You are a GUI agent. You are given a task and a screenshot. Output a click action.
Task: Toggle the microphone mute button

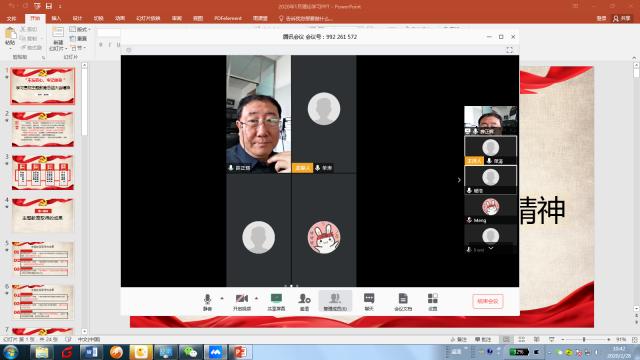(x=207, y=302)
